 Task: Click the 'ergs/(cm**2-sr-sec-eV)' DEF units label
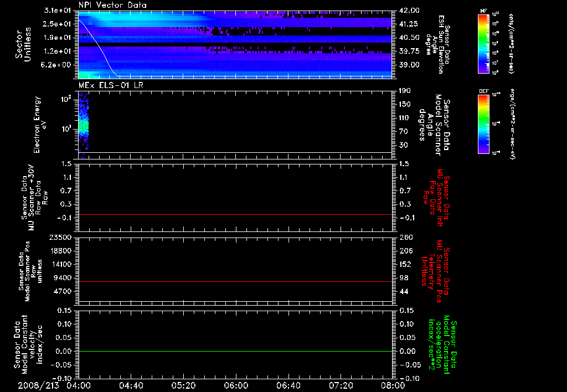click(x=512, y=124)
